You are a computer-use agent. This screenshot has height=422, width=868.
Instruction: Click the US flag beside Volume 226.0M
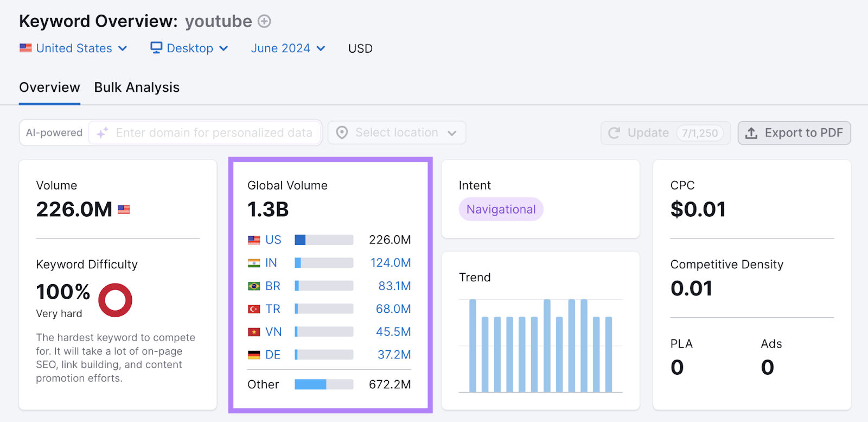tap(124, 210)
